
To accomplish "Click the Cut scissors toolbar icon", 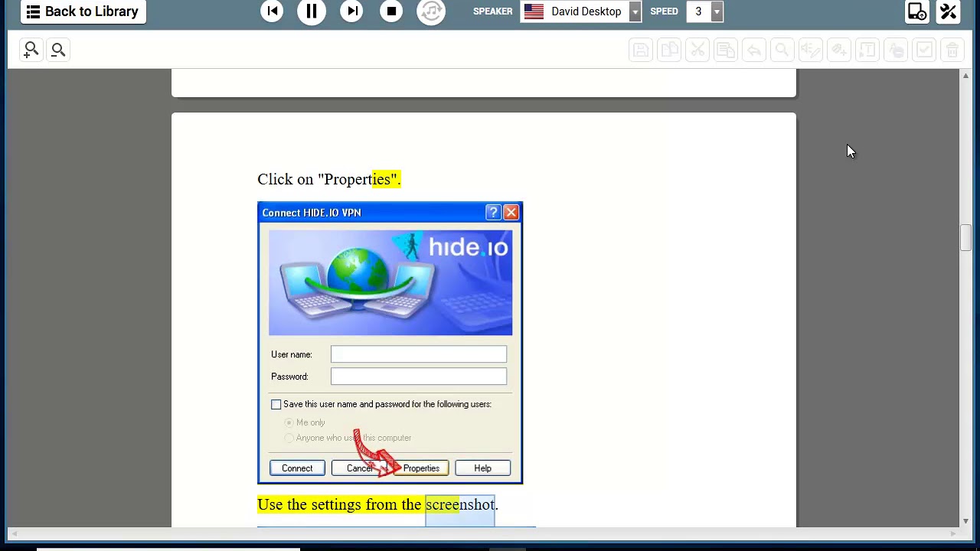I will (697, 51).
